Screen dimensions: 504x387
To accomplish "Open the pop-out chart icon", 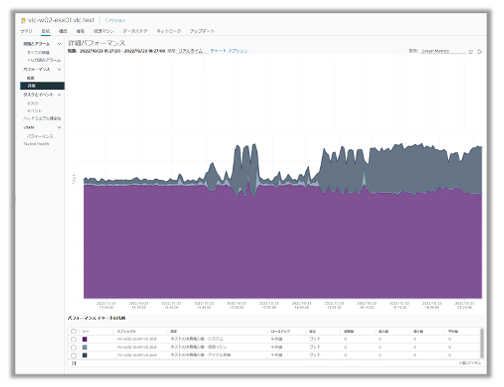I will 471,52.
